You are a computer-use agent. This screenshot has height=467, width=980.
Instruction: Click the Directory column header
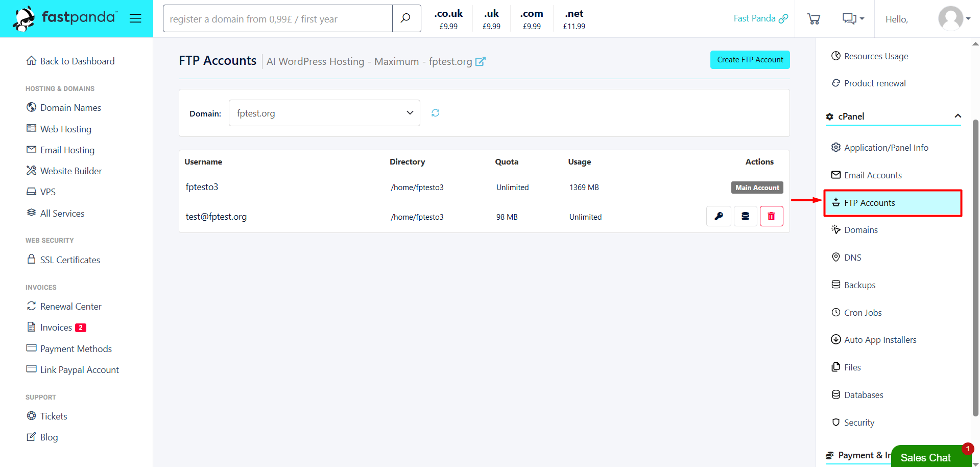click(x=407, y=162)
